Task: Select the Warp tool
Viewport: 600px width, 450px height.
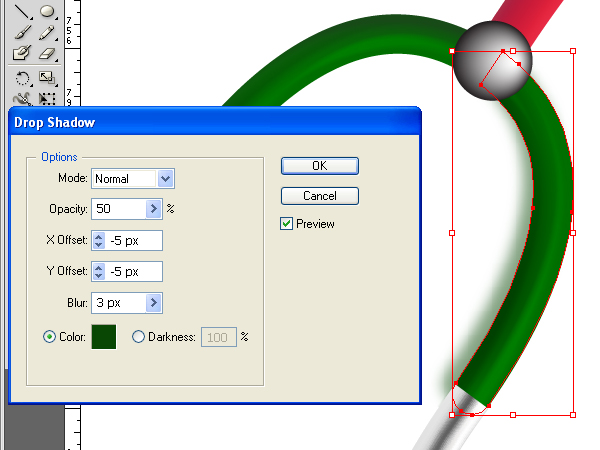Action: (x=22, y=99)
